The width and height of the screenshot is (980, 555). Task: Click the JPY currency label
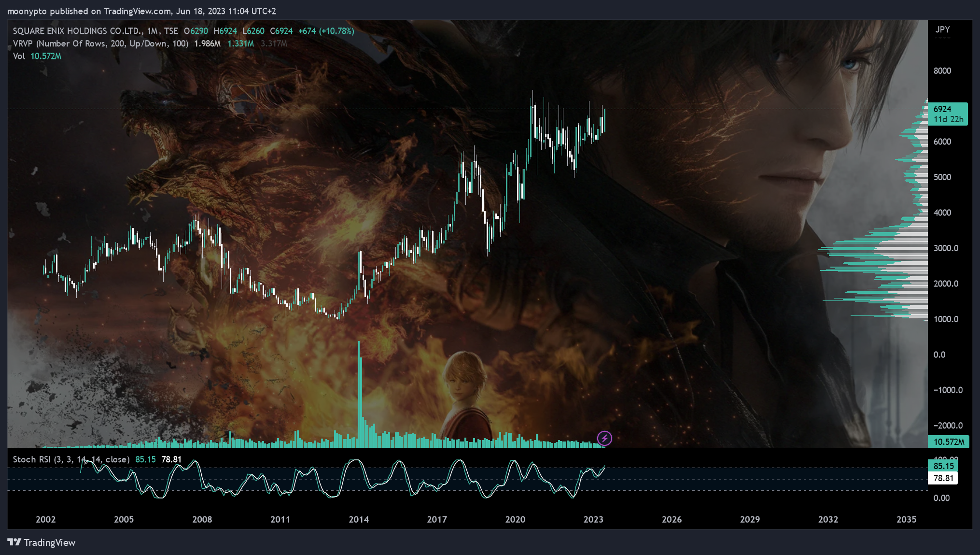pyautogui.click(x=942, y=29)
